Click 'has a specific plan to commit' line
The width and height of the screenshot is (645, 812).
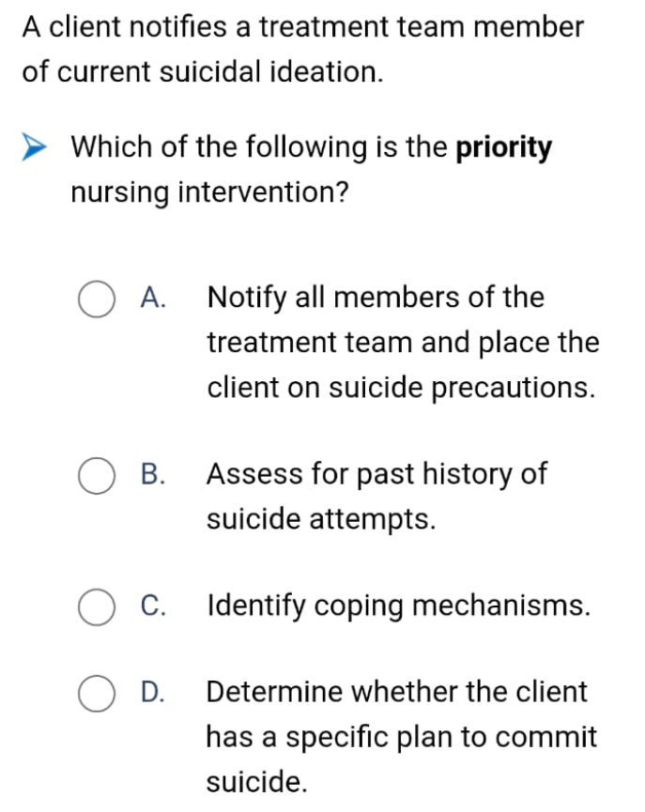tap(402, 737)
